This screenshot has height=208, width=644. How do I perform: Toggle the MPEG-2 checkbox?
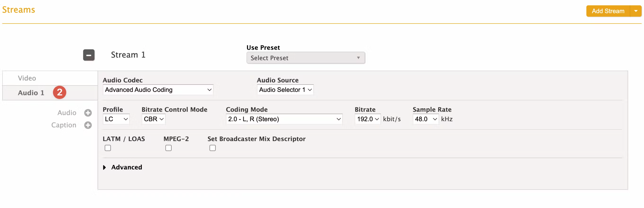click(x=169, y=148)
